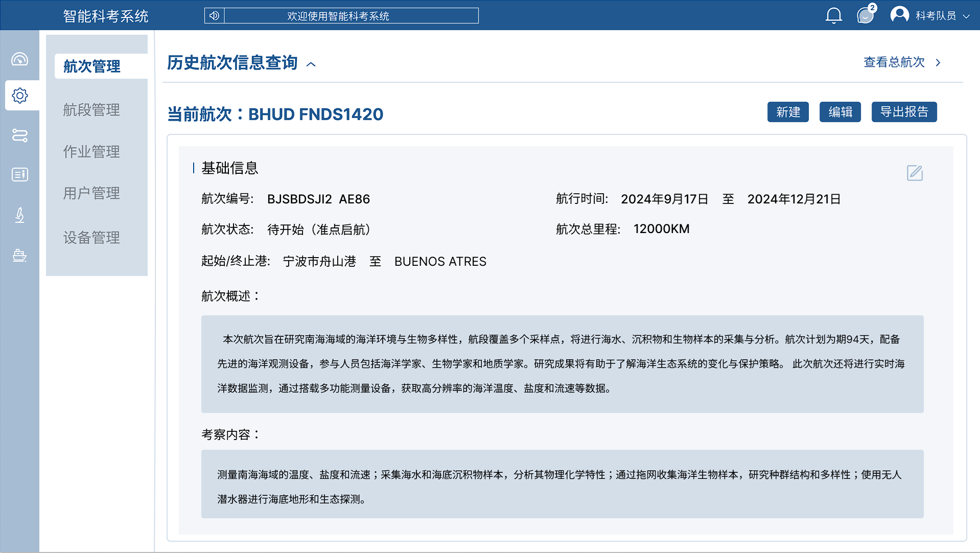Open 作业管理 in side menu
The height and width of the screenshot is (553, 980).
tap(91, 152)
